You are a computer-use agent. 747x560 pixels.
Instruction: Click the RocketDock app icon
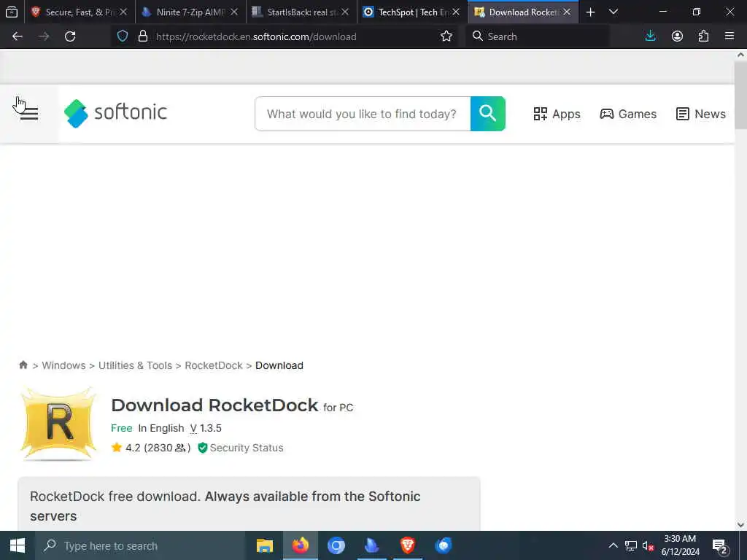pos(58,424)
